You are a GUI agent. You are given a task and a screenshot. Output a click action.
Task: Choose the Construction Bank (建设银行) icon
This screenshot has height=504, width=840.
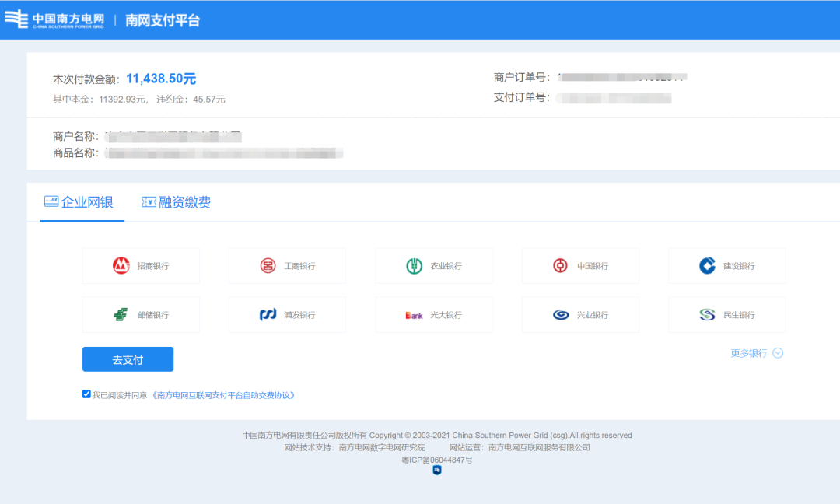click(707, 266)
